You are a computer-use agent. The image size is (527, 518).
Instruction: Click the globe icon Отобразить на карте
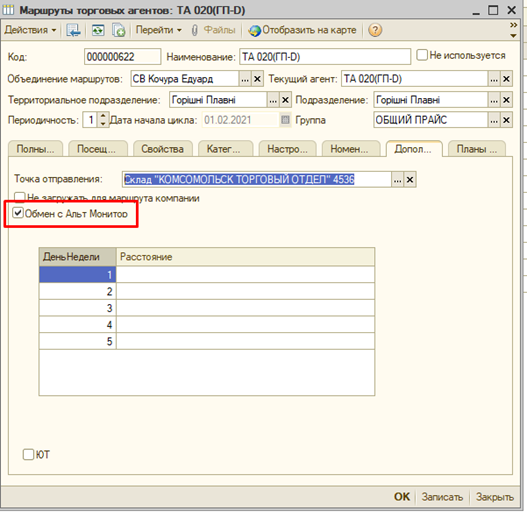click(254, 31)
